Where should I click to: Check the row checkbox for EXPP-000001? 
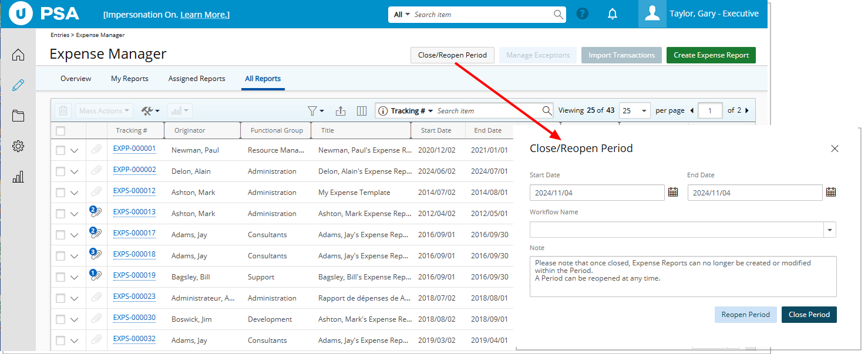point(60,150)
